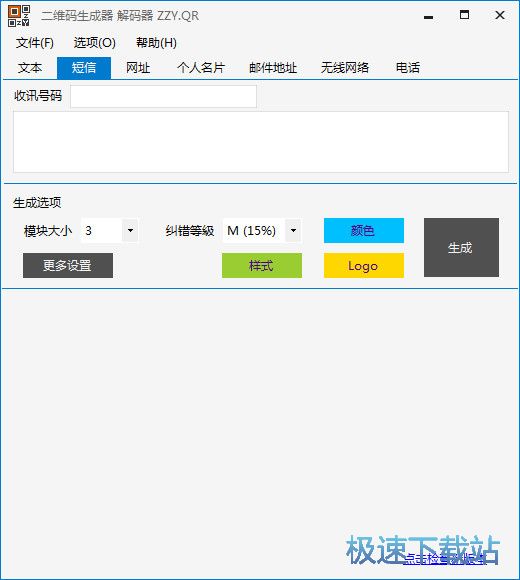Open 更多设置 settings
Image resolution: width=520 pixels, height=580 pixels.
coord(68,266)
